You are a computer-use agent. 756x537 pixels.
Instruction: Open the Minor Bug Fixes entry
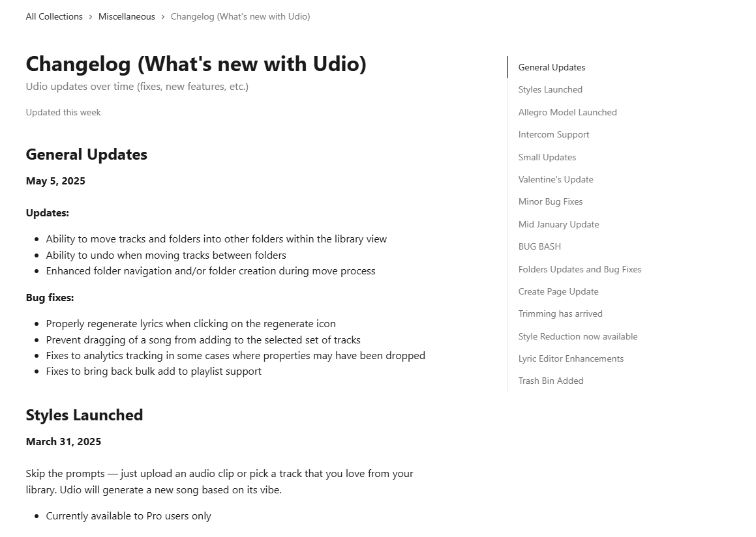coord(550,201)
